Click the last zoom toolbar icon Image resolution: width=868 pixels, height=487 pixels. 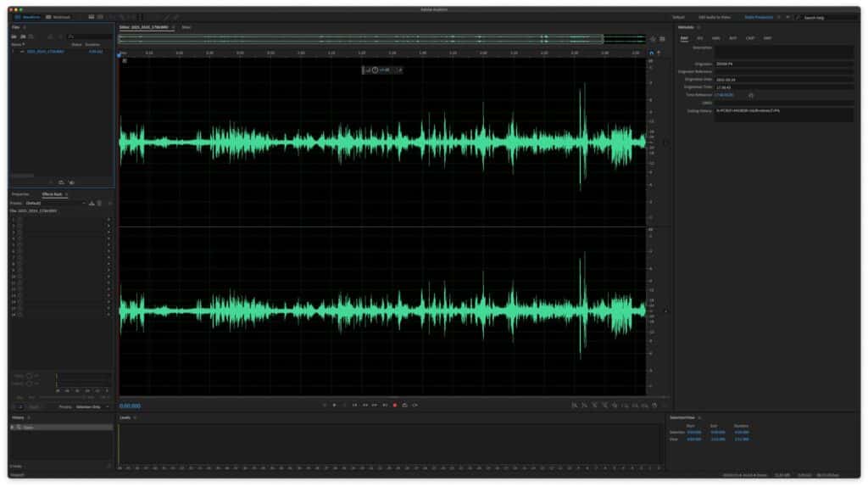654,406
